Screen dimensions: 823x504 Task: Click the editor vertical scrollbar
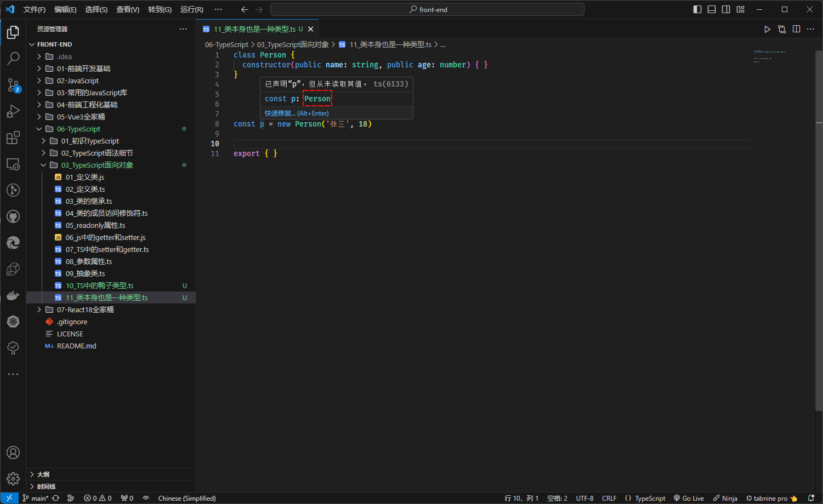coord(819,219)
